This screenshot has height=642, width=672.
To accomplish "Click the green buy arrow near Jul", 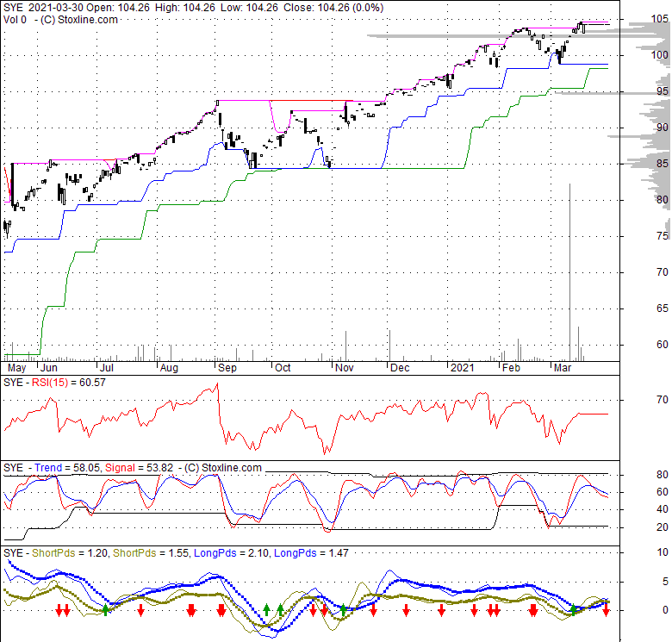I will pos(105,610).
